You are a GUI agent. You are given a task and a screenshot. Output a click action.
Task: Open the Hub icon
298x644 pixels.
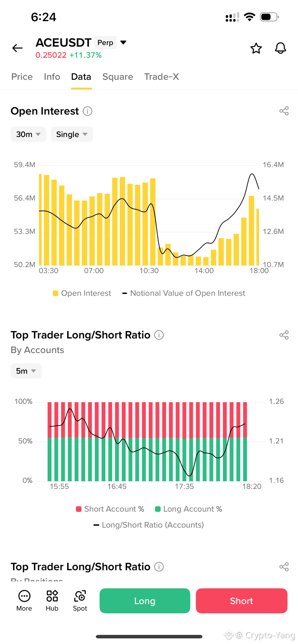[52, 601]
